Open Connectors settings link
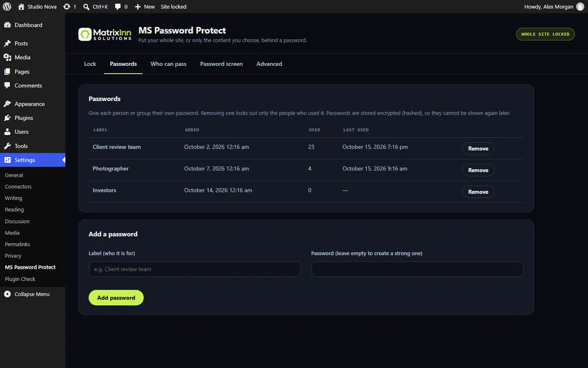The height and width of the screenshot is (368, 588). [x=18, y=187]
